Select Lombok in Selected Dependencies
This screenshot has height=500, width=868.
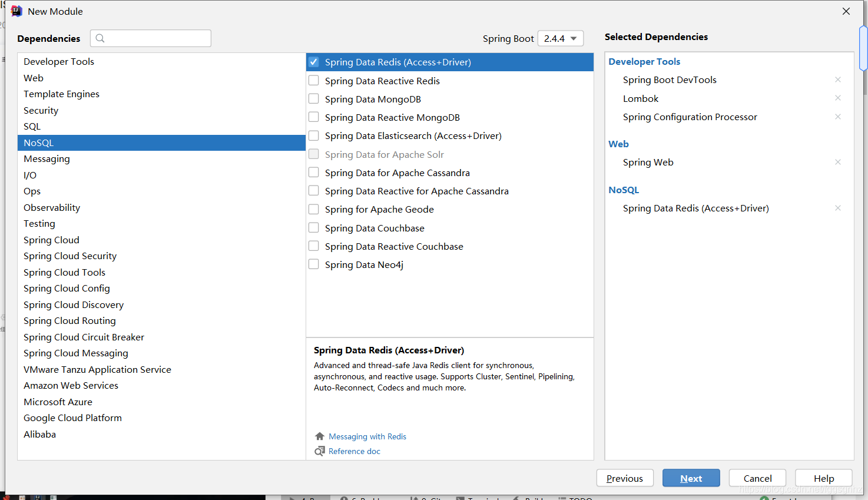pyautogui.click(x=641, y=98)
